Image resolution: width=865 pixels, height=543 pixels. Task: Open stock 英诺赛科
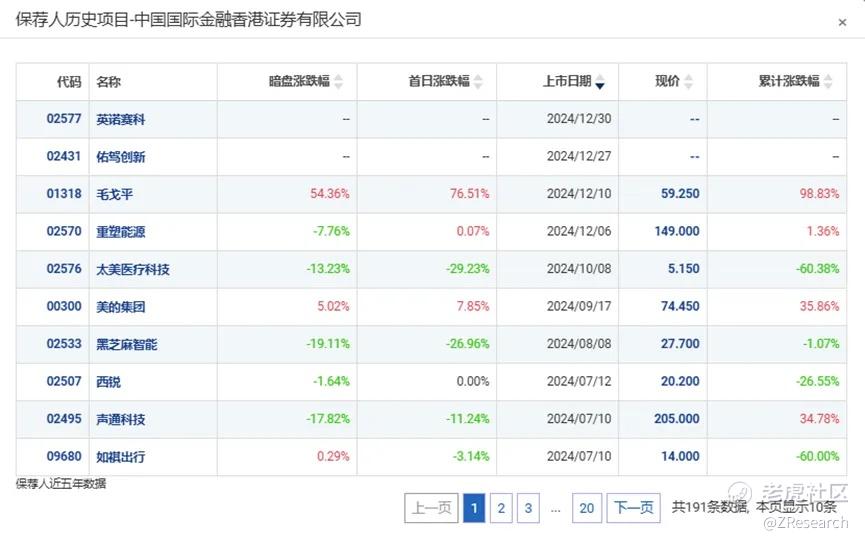(x=121, y=119)
